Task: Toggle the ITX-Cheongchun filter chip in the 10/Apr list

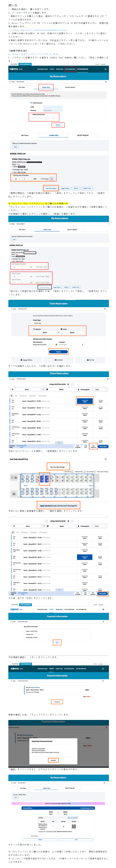Action: (43, 396)
